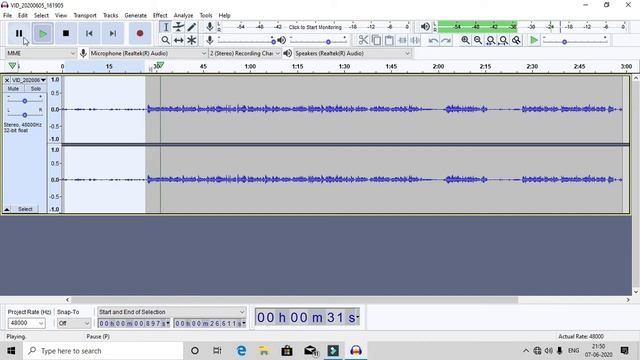Click the Undo arrow icon

coord(433,40)
